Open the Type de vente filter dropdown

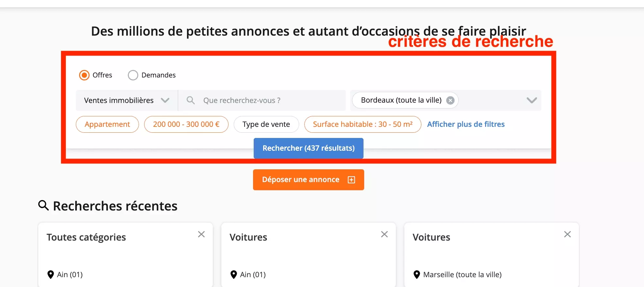pyautogui.click(x=266, y=124)
